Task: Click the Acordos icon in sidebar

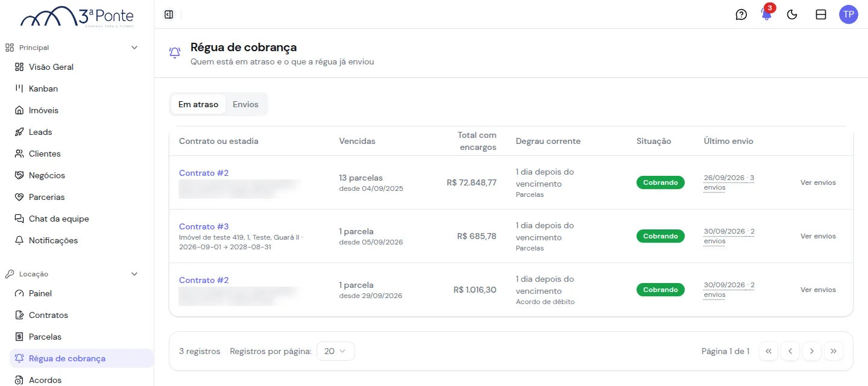Action: [x=19, y=380]
